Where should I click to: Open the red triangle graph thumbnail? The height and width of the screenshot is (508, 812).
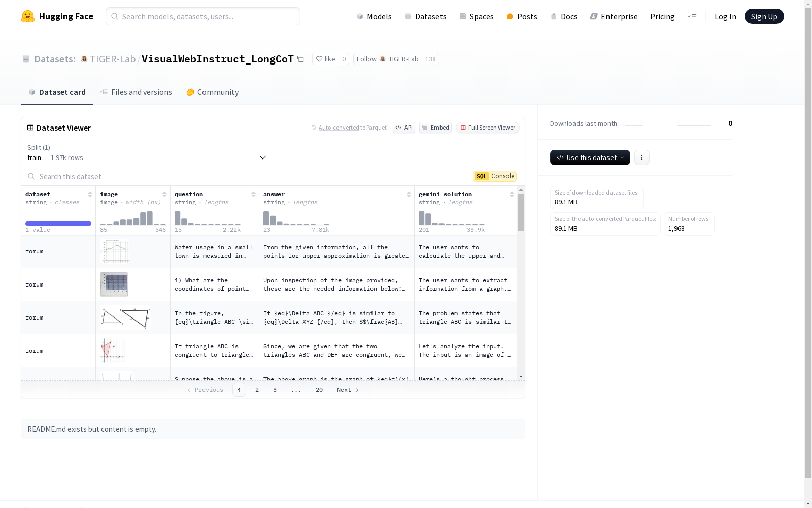pyautogui.click(x=113, y=351)
